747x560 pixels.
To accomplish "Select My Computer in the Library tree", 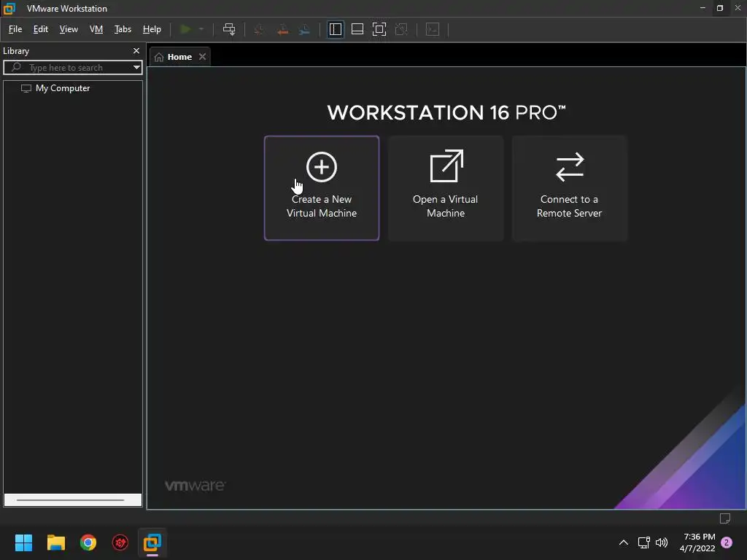I will click(63, 88).
